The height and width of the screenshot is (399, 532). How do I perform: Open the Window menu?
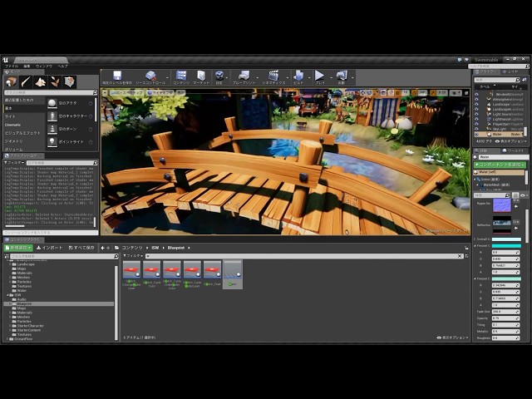tap(44, 66)
